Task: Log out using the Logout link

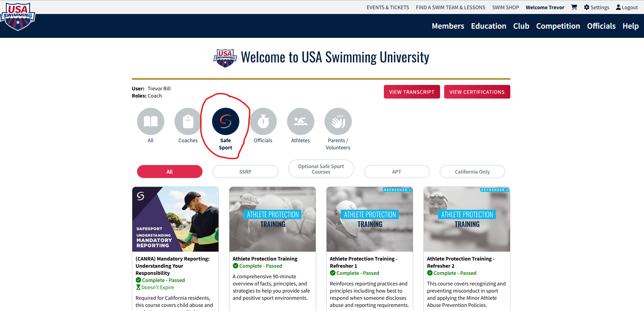Action: coord(627,7)
